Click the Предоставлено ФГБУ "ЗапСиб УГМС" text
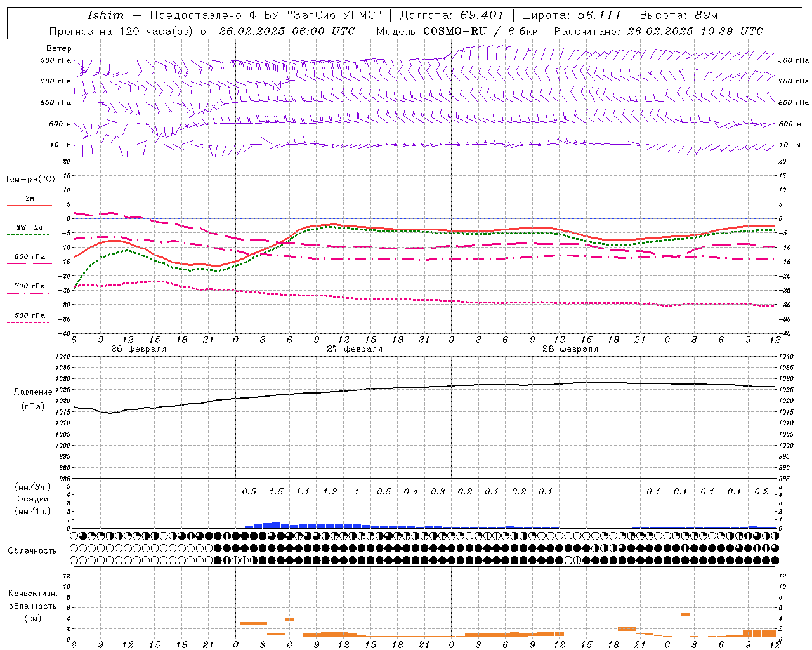The width and height of the screenshot is (812, 650). [266, 15]
